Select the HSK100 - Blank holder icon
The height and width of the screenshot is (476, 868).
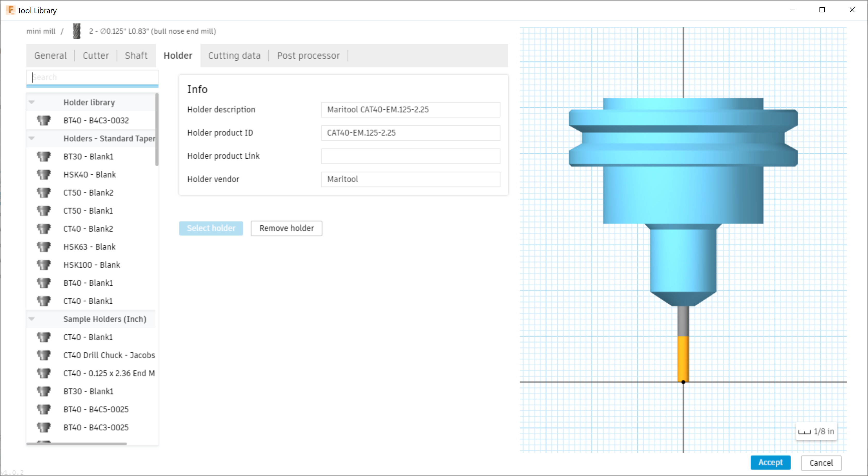(x=44, y=265)
